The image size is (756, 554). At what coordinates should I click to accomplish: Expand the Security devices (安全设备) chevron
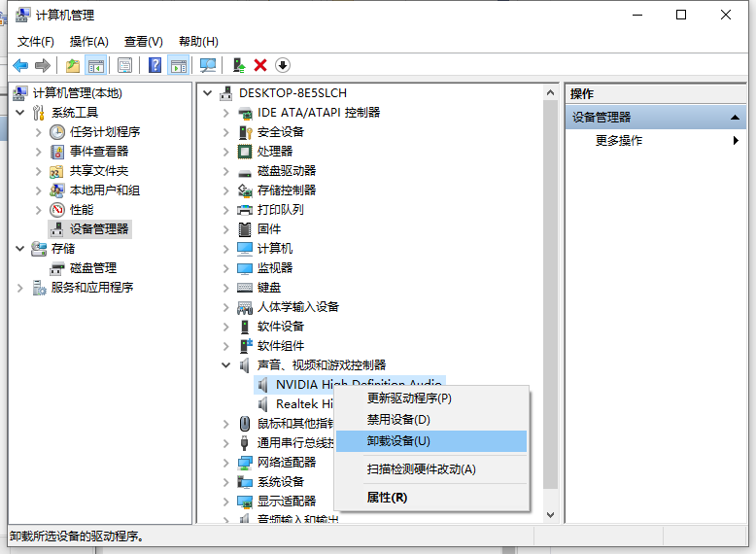(225, 132)
